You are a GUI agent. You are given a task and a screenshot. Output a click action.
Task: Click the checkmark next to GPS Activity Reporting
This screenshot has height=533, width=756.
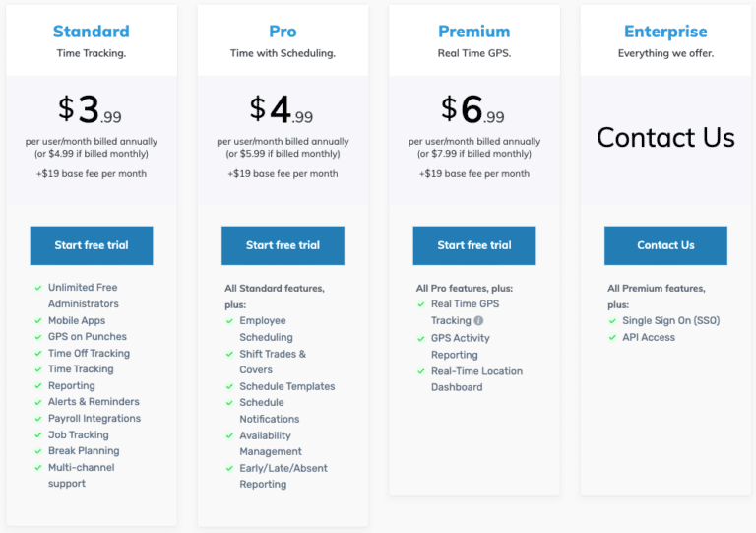(421, 338)
